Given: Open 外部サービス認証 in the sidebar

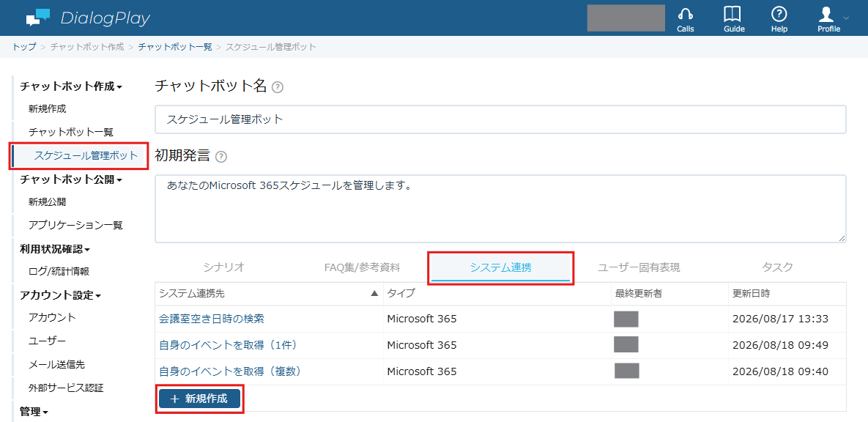Looking at the screenshot, I should pos(66,388).
